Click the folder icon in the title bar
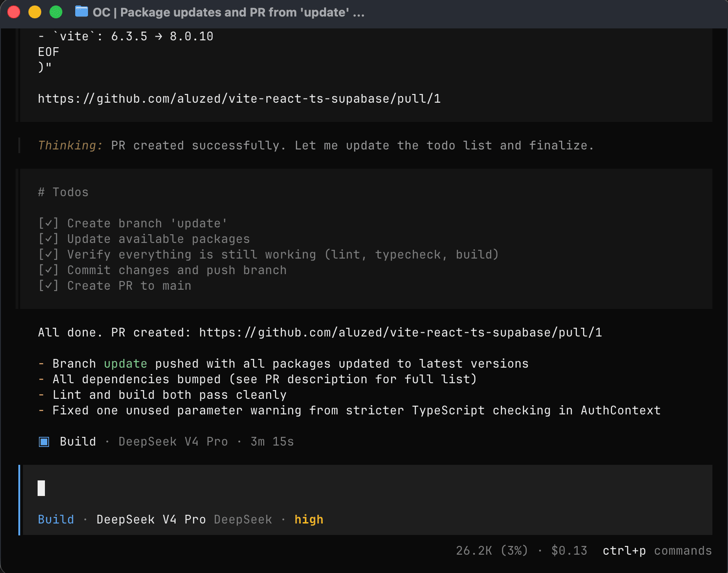The width and height of the screenshot is (728, 573). [x=82, y=11]
